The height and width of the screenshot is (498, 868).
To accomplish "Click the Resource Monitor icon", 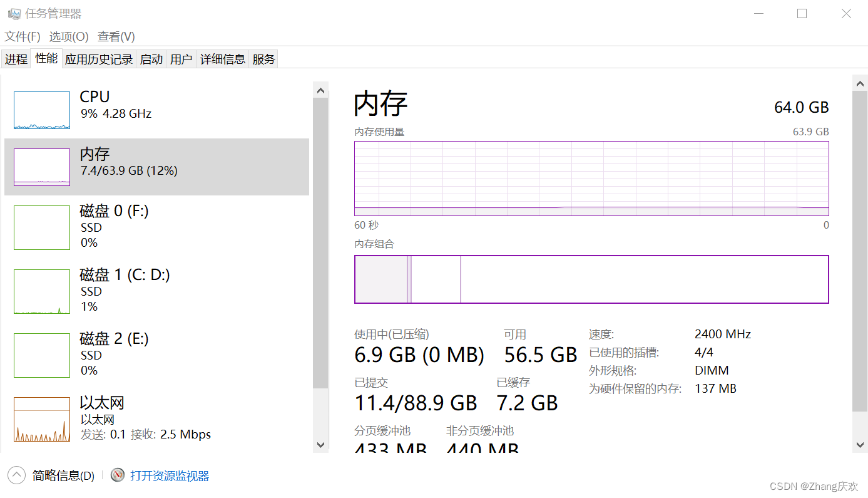I will (117, 475).
